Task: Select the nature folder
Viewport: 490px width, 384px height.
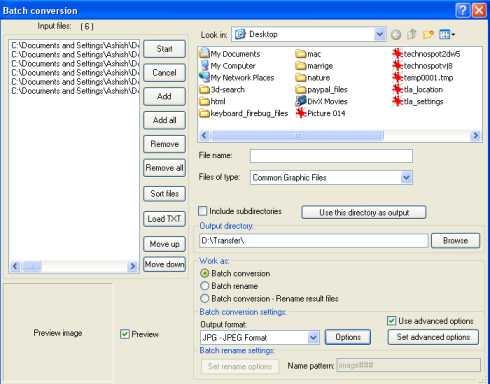Action: (x=313, y=78)
